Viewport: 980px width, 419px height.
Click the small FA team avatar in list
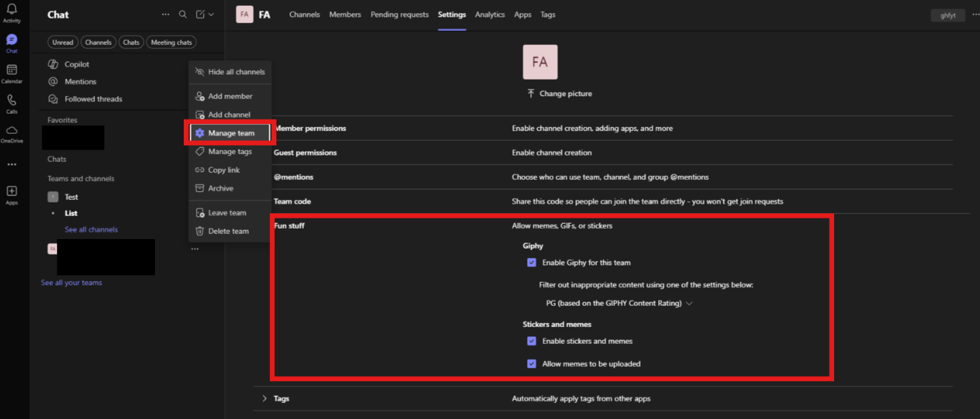click(53, 249)
